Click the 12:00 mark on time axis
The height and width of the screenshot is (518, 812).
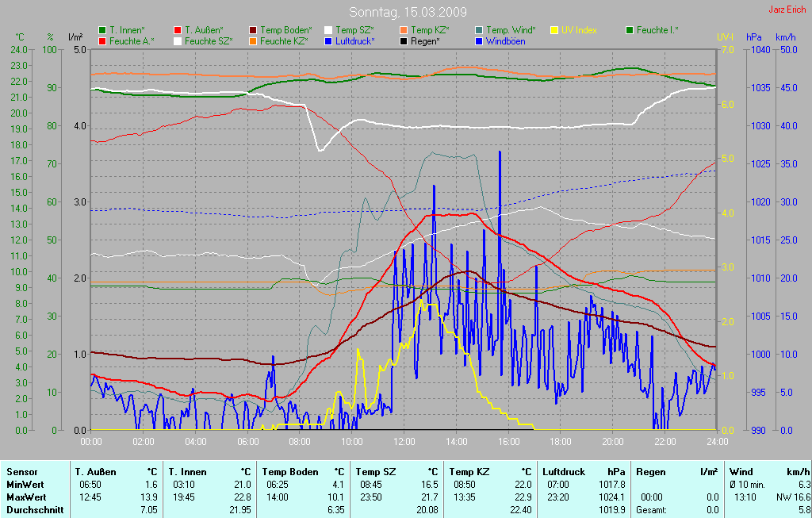coord(404,441)
